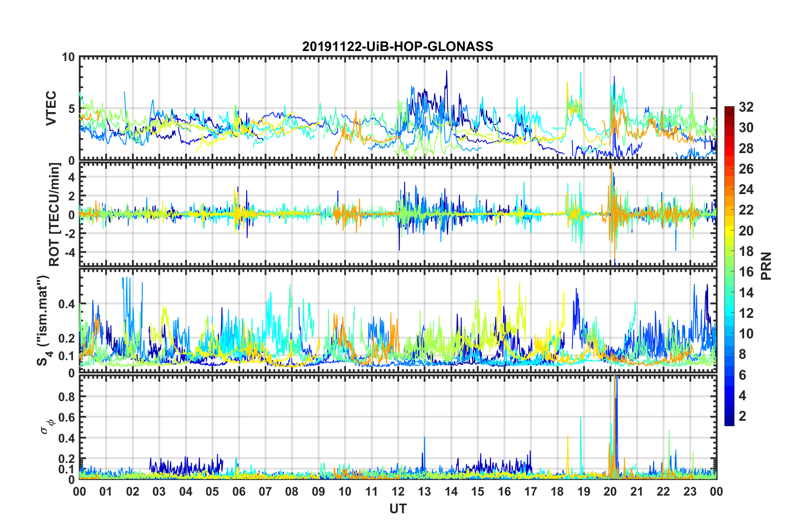
Task: Click colorbar tick label 16
Action: [x=746, y=272]
